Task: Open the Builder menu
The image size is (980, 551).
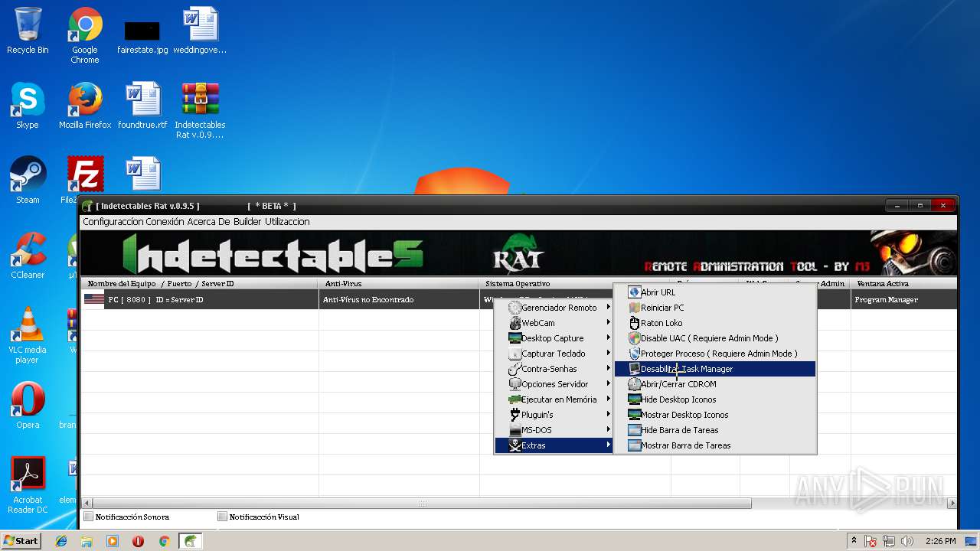Action: (x=247, y=222)
